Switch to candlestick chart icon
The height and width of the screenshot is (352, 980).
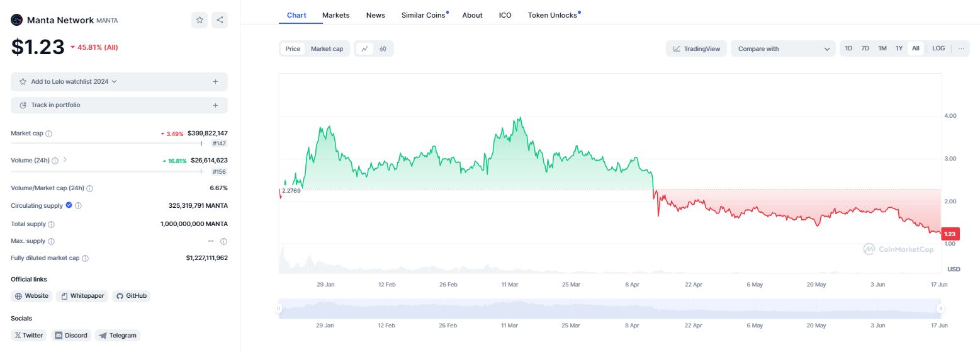tap(383, 48)
